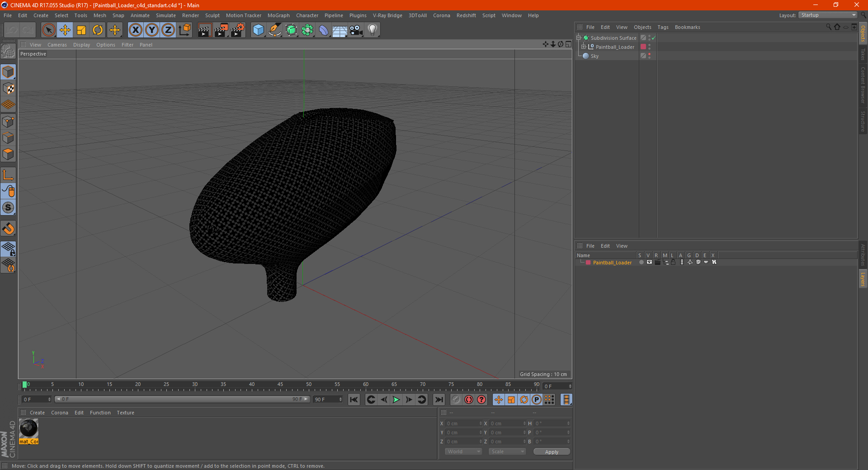The height and width of the screenshot is (470, 868).
Task: Open the World coordinate dropdown
Action: coord(463,451)
